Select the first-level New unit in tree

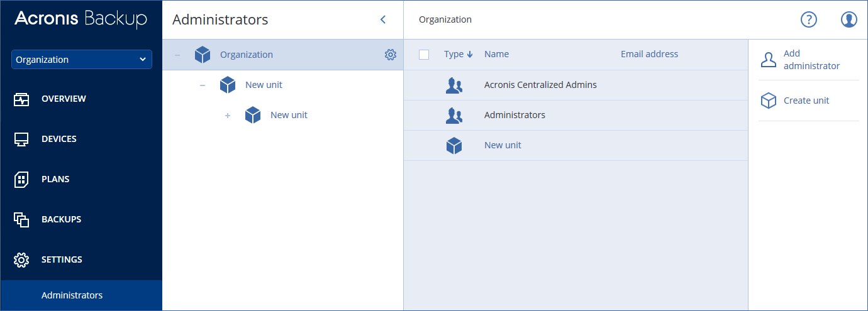(x=264, y=85)
